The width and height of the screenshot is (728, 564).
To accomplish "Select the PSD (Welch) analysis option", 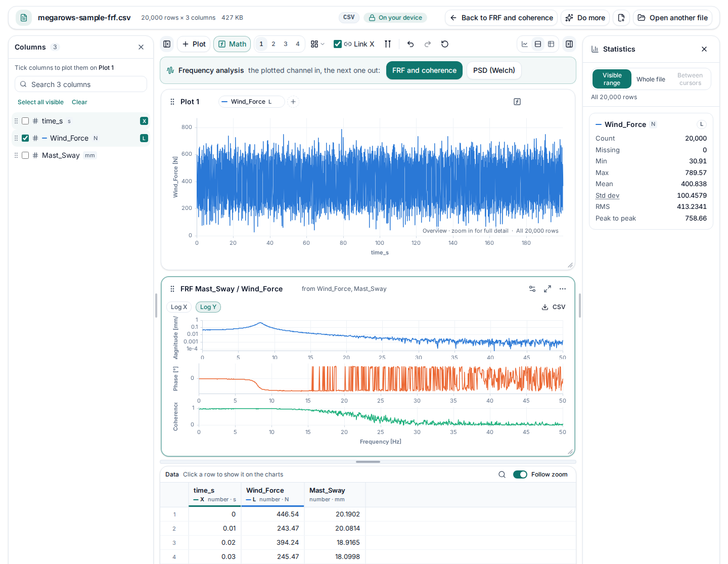I will pyautogui.click(x=494, y=70).
